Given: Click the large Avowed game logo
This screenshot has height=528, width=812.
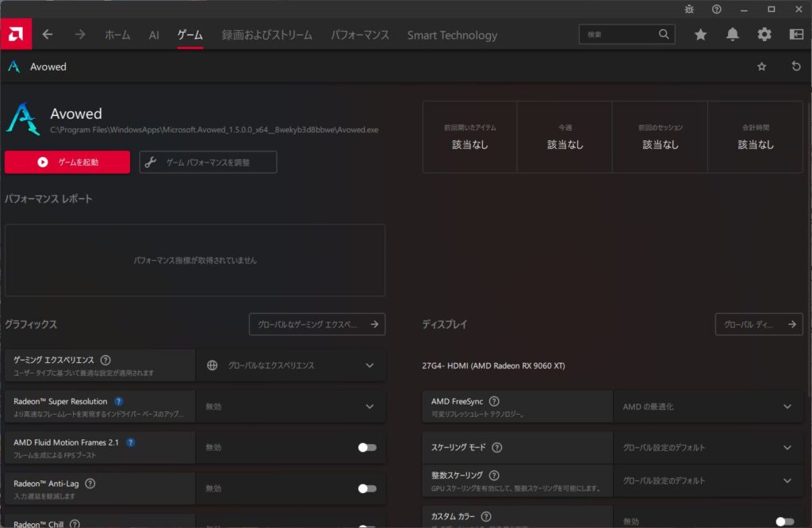Looking at the screenshot, I should pos(23,119).
